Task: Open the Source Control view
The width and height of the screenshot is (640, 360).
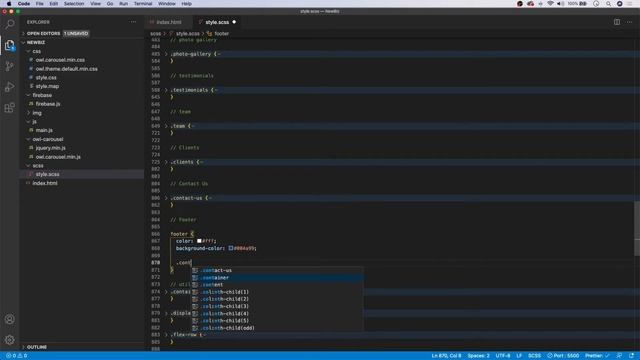Action: pos(9,66)
